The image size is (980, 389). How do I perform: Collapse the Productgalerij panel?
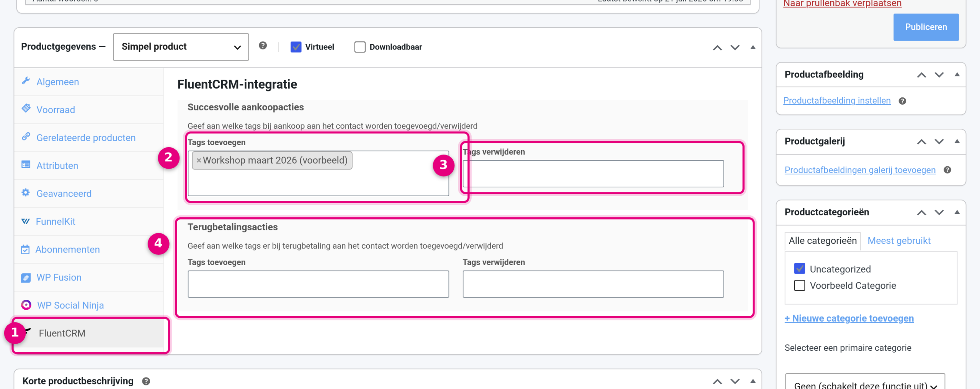(x=957, y=141)
